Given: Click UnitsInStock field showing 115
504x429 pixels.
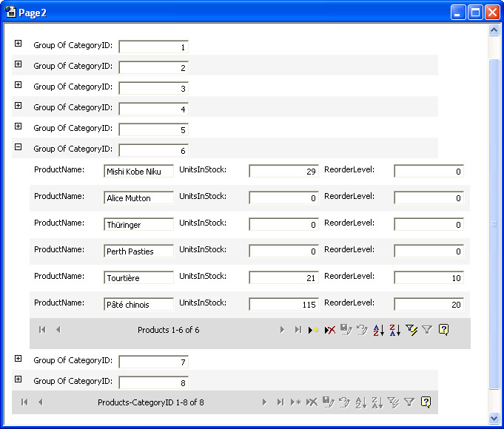Looking at the screenshot, I should coord(283,305).
